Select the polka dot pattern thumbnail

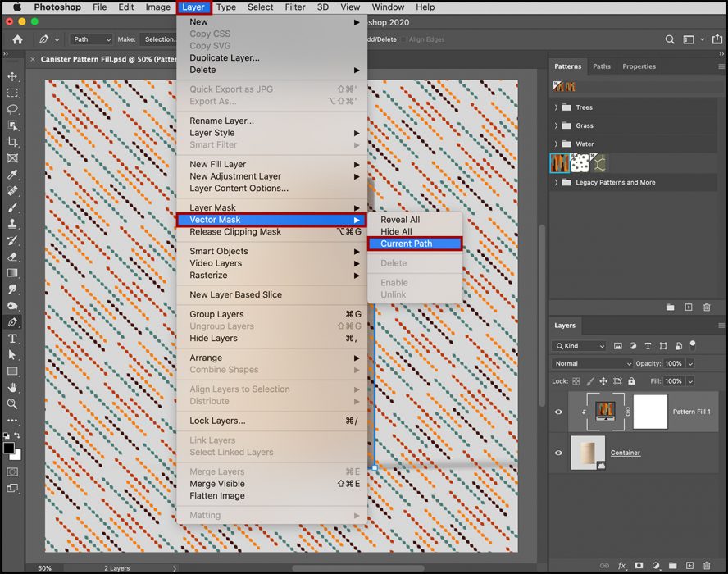pyautogui.click(x=580, y=163)
